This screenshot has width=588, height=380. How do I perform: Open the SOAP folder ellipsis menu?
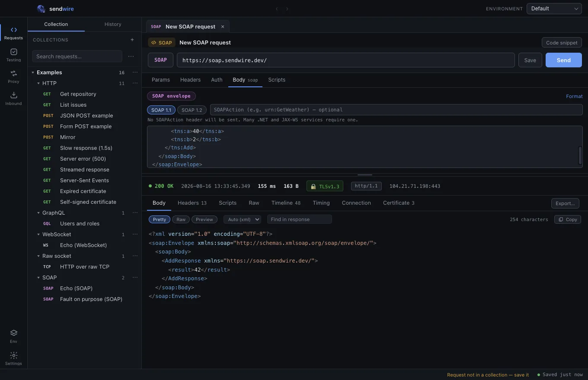135,278
